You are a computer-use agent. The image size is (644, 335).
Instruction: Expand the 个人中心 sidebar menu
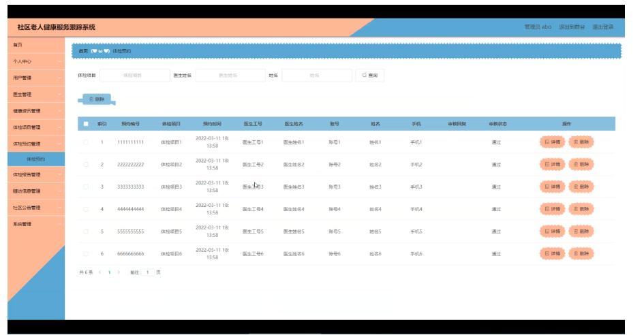click(36, 61)
